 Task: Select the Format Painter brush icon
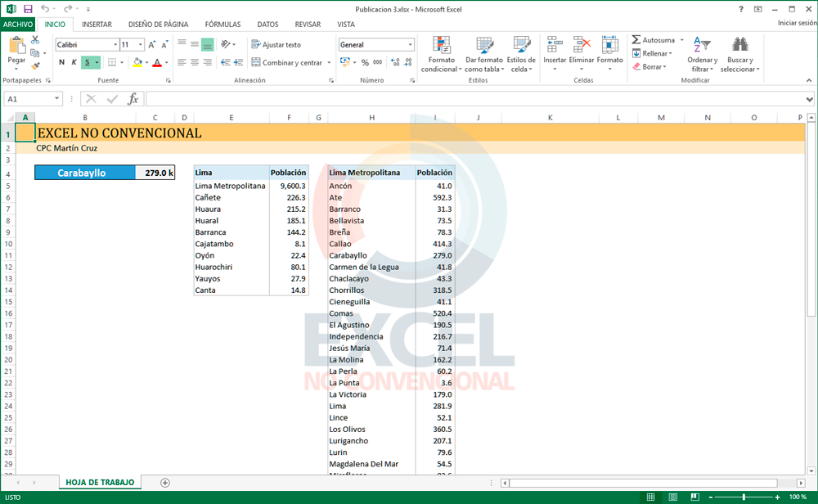click(35, 65)
